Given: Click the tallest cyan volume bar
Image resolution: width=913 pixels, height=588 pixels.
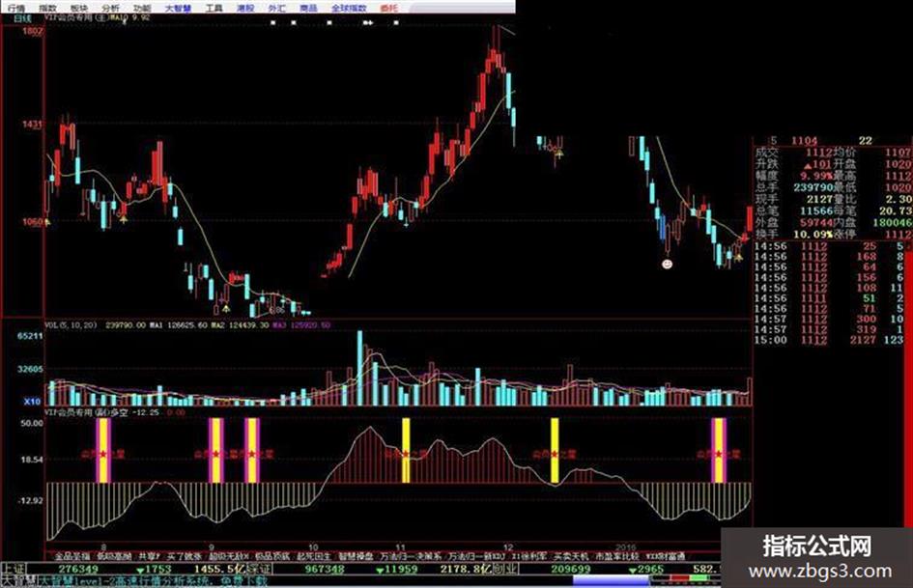Looking at the screenshot, I should click(359, 368).
